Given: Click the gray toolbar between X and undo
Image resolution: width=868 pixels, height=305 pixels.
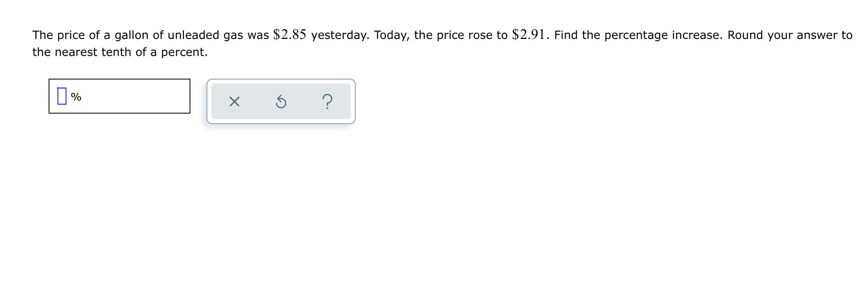Looking at the screenshot, I should click(258, 101).
